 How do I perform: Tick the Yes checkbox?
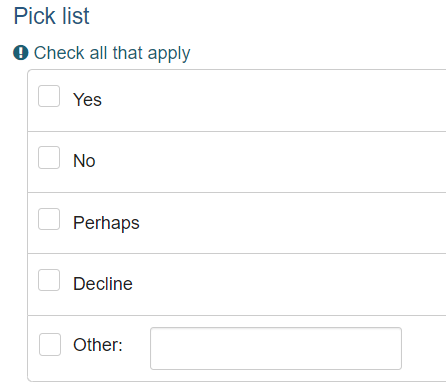tap(49, 96)
